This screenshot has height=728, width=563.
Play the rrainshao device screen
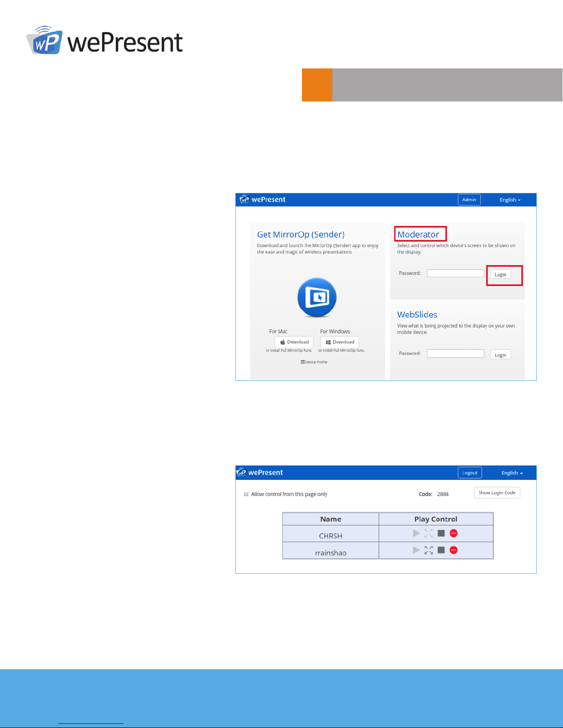416,550
